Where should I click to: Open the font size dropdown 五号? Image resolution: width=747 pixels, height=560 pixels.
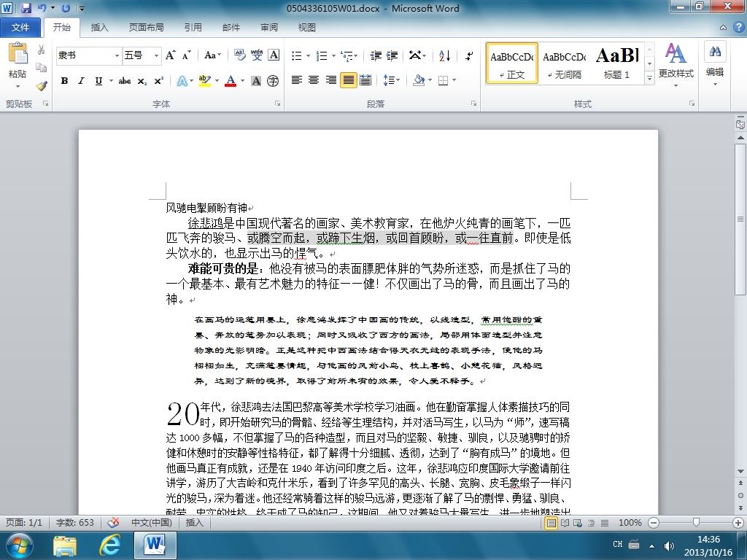point(156,55)
